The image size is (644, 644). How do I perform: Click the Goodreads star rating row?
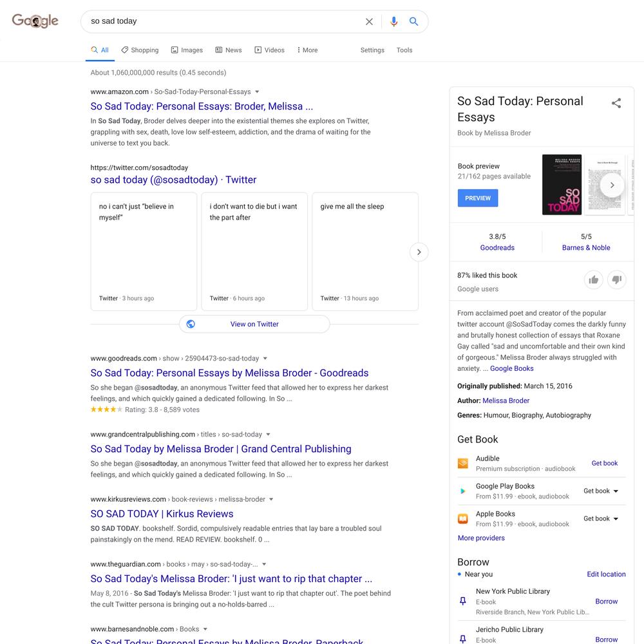145,410
